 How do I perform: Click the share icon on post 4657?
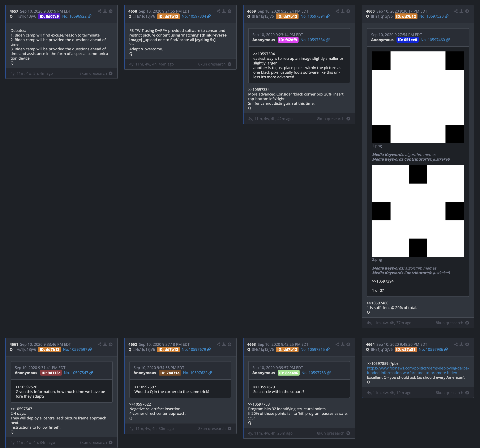point(99,11)
